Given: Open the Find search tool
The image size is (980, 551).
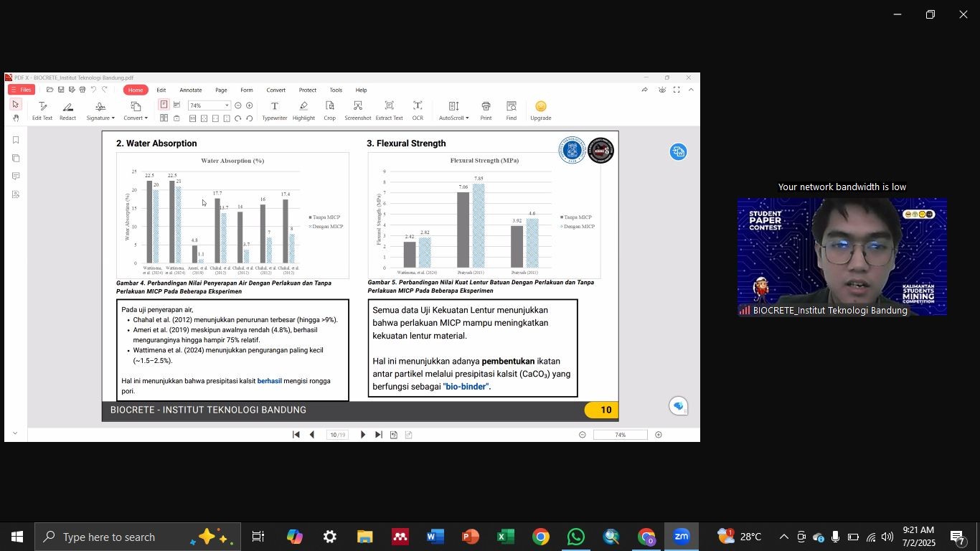Looking at the screenshot, I should (511, 110).
